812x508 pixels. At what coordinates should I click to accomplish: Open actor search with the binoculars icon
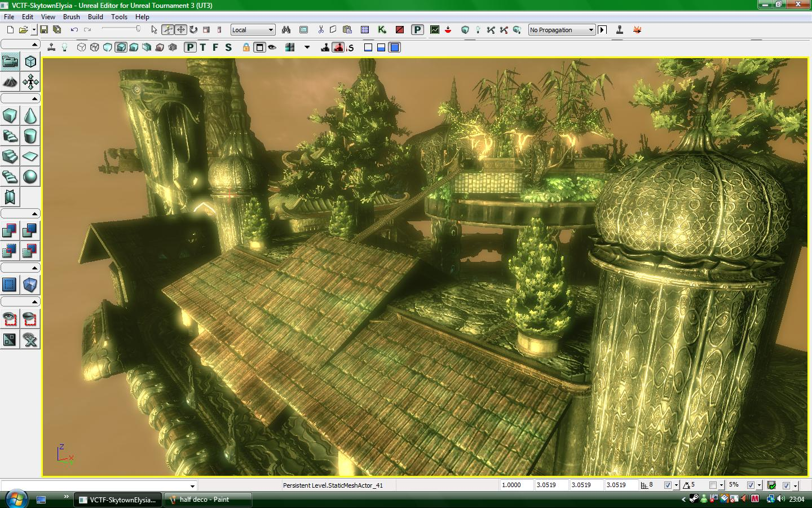[x=287, y=29]
